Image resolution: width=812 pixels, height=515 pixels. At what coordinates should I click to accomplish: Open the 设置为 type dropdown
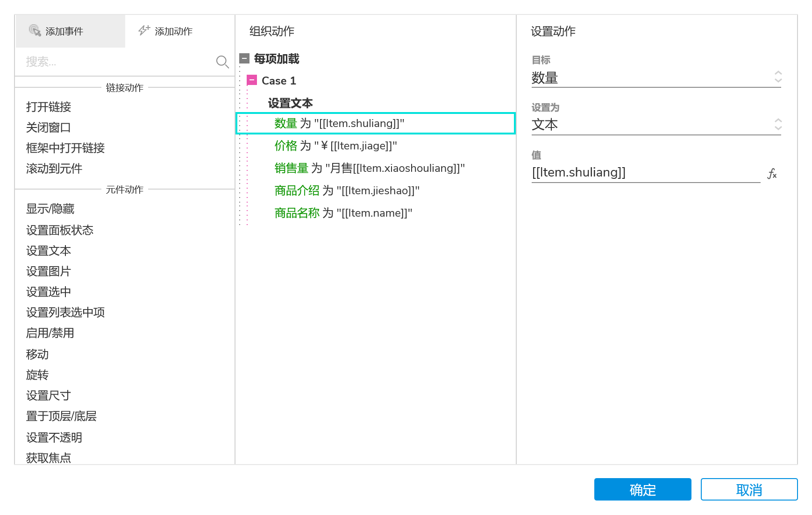[x=656, y=125]
